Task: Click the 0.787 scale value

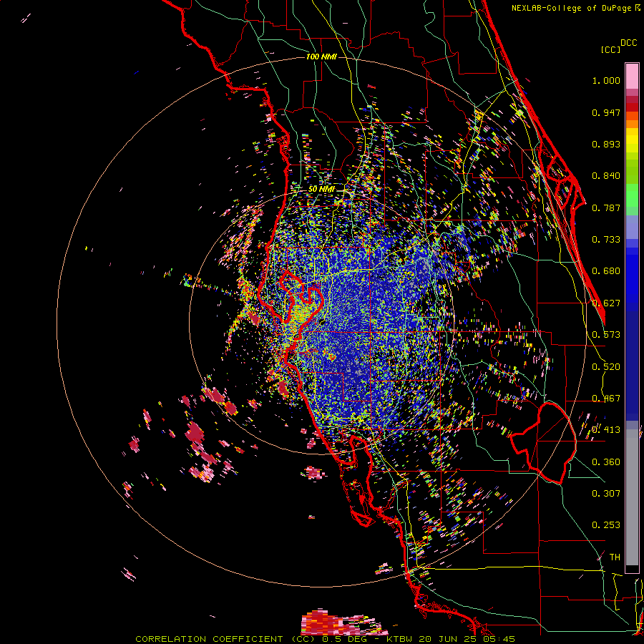Action: coord(606,208)
